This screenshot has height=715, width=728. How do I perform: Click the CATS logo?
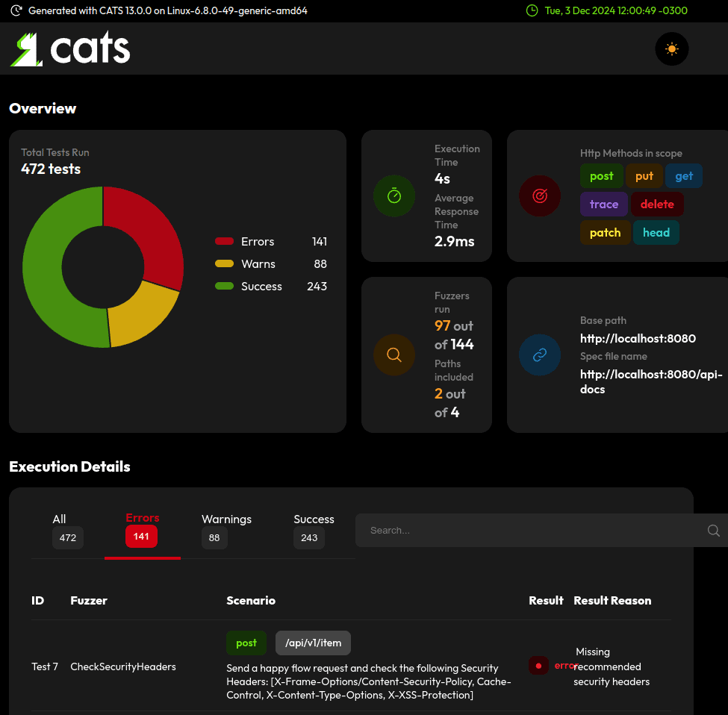70,49
